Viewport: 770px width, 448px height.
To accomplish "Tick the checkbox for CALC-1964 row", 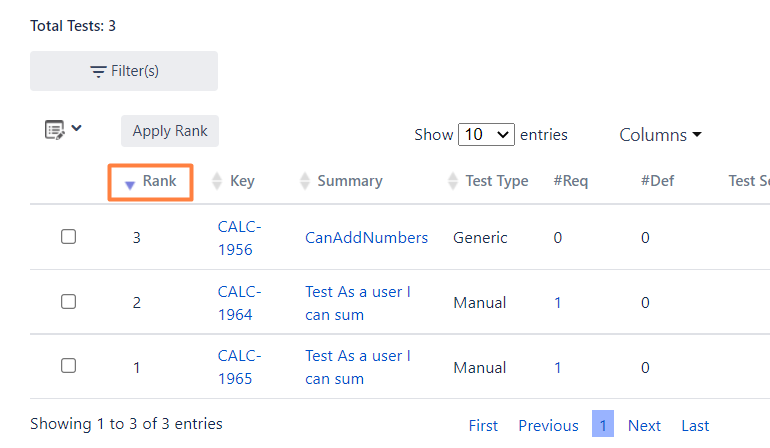I will (68, 301).
